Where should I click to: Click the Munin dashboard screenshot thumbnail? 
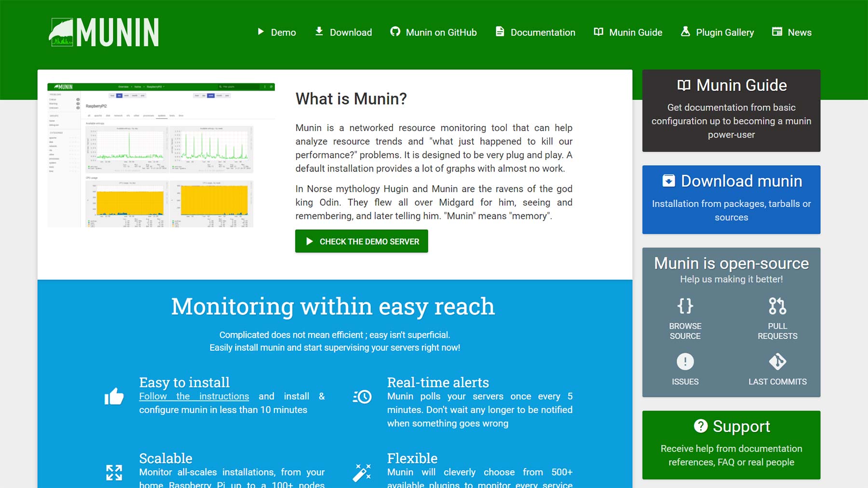pos(161,155)
